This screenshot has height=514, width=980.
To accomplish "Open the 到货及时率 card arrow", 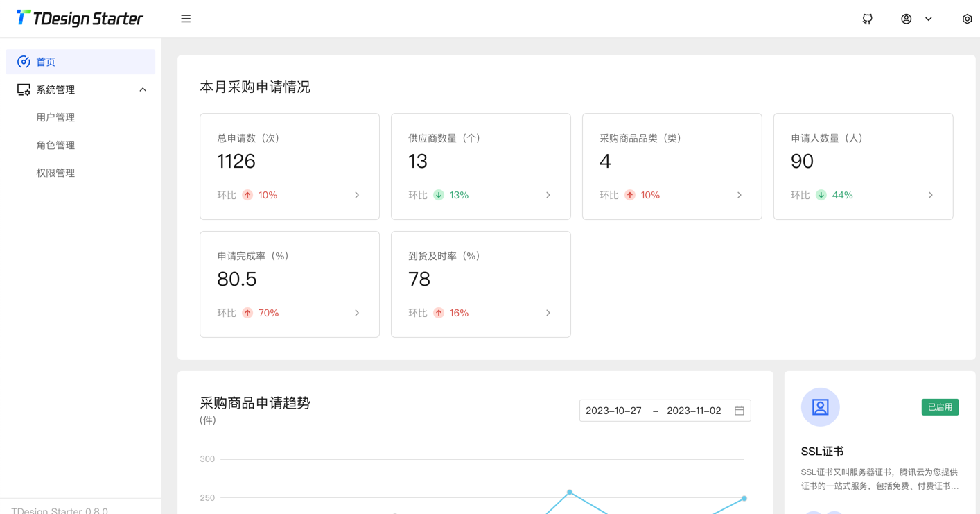I will coord(548,313).
